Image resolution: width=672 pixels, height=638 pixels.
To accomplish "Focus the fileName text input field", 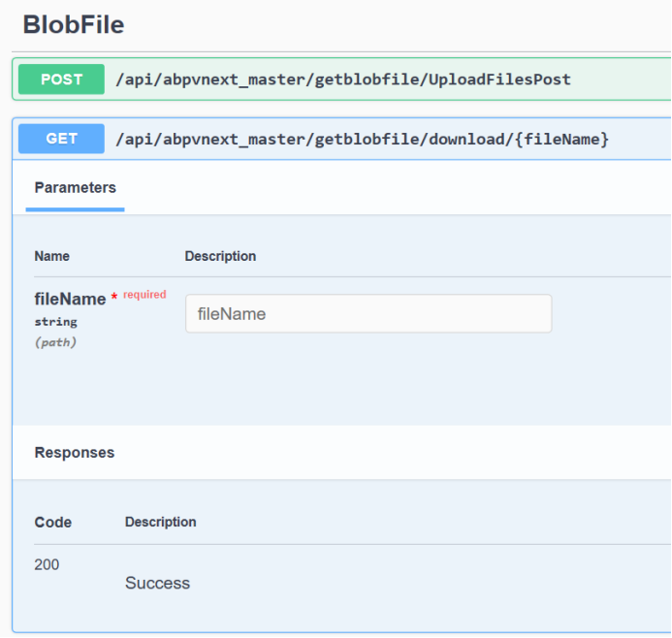I will 368,314.
